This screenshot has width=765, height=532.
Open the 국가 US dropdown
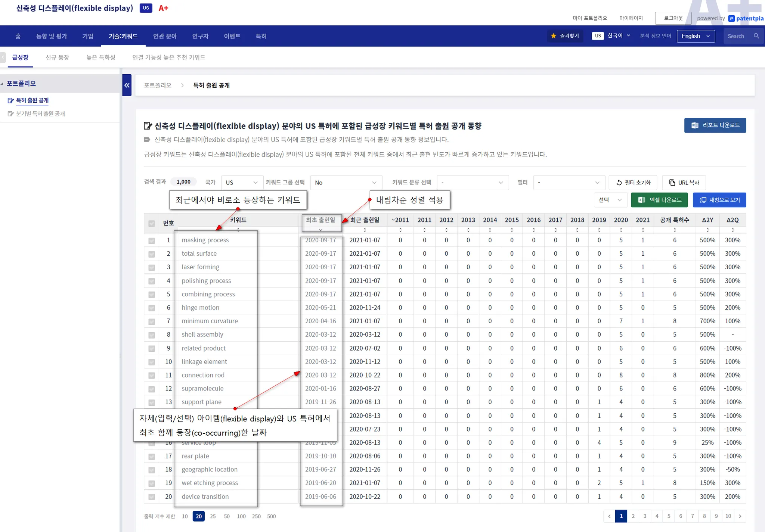pos(242,183)
